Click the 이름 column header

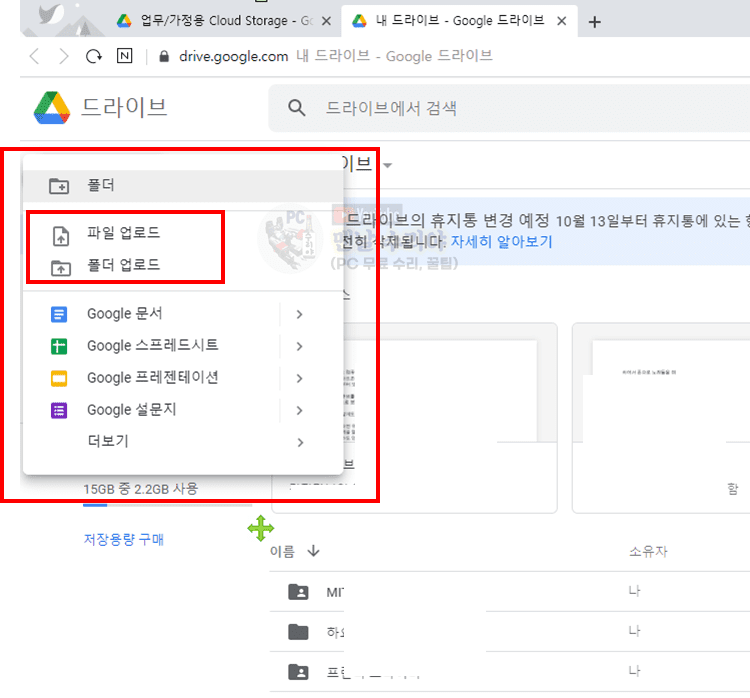282,552
